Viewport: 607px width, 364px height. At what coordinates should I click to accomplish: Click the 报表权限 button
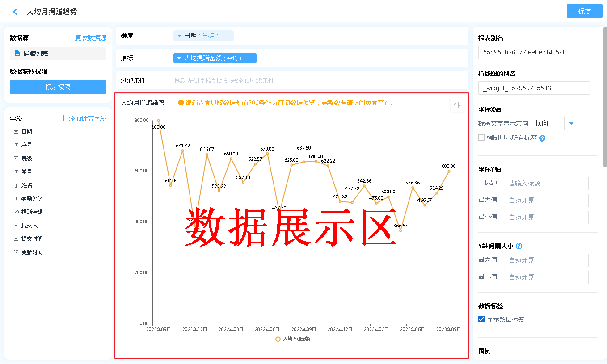pos(58,87)
